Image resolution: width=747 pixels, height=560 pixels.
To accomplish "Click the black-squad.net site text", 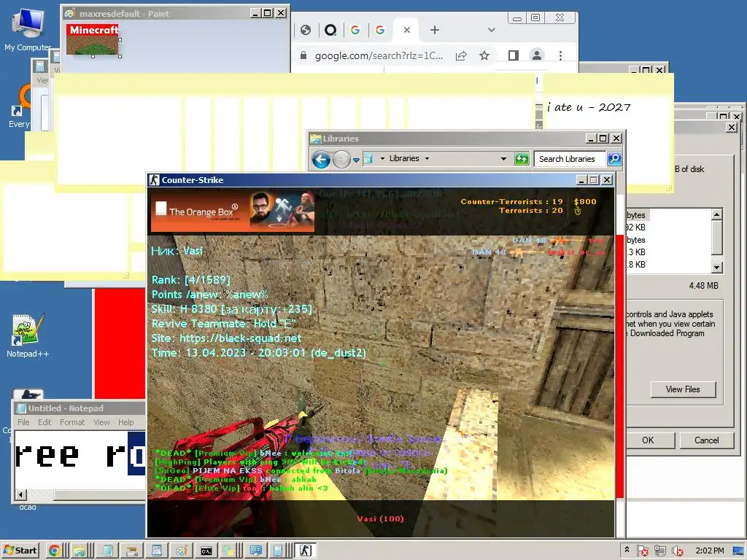I will [x=240, y=338].
